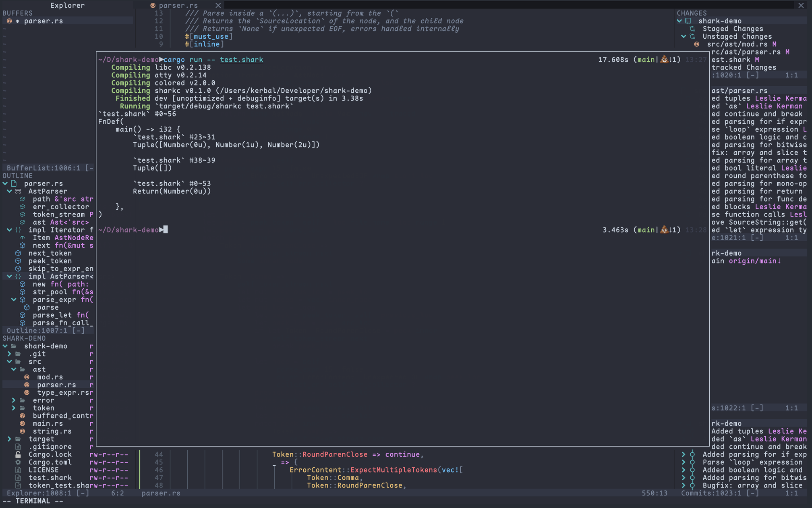Click the braces icon of impl Iterator
Viewport: 812px width, 508px height.
(x=18, y=230)
